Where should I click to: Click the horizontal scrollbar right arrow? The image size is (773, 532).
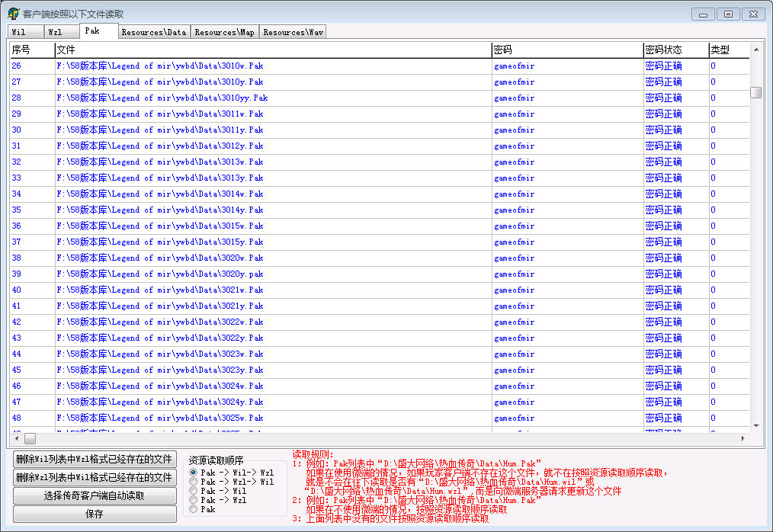[743, 439]
